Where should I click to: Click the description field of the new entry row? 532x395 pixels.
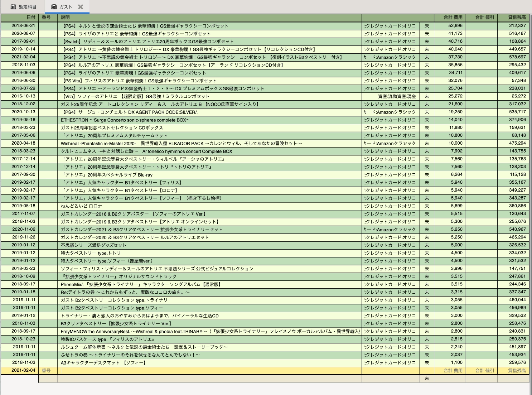[209, 371]
